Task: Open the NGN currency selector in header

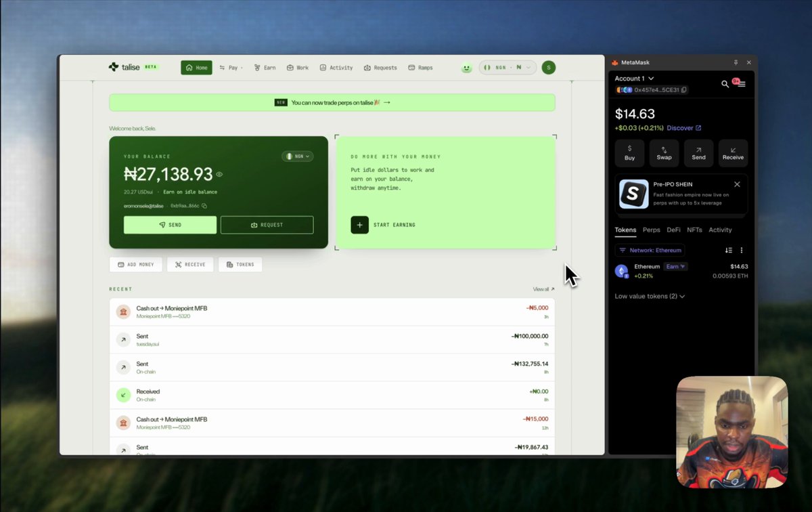Action: coord(507,68)
